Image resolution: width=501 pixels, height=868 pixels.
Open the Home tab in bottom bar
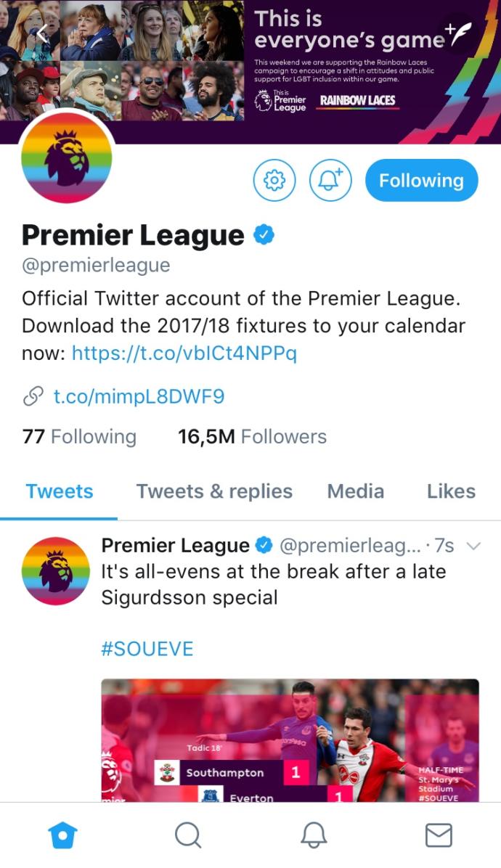pos(62,835)
